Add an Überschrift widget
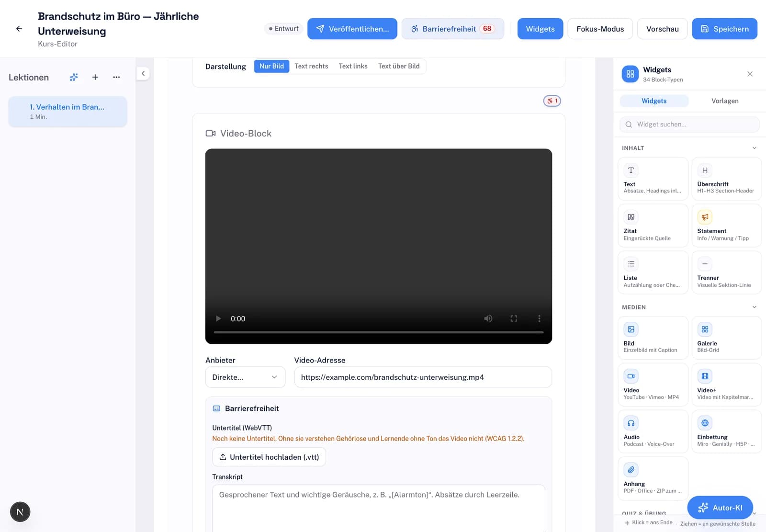This screenshot has height=532, width=766. [x=726, y=179]
